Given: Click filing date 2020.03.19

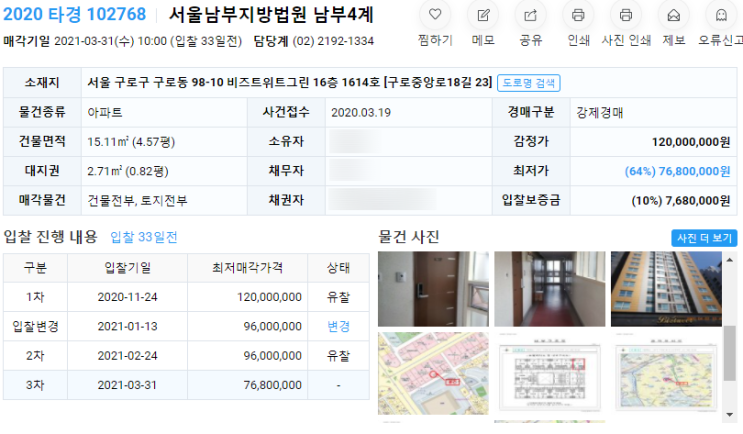Looking at the screenshot, I should click(x=361, y=112).
